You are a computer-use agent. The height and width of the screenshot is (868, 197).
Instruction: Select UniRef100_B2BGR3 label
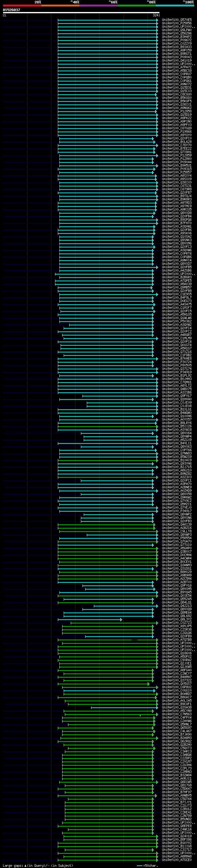pyautogui.click(x=177, y=277)
